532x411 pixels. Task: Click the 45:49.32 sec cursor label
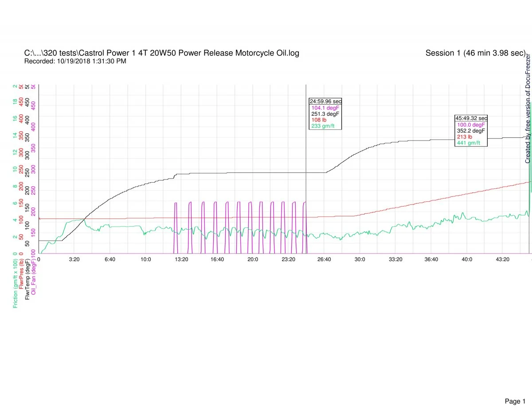pos(471,118)
